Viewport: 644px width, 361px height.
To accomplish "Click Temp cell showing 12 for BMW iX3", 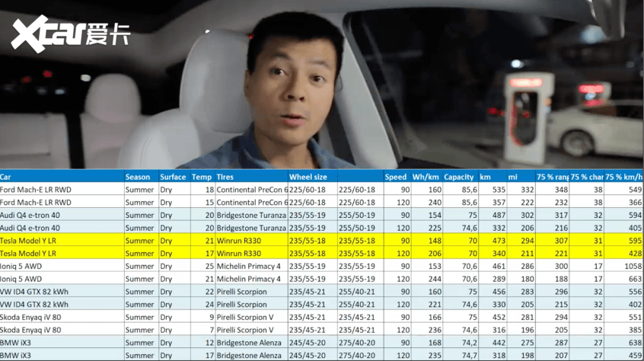I will click(210, 343).
